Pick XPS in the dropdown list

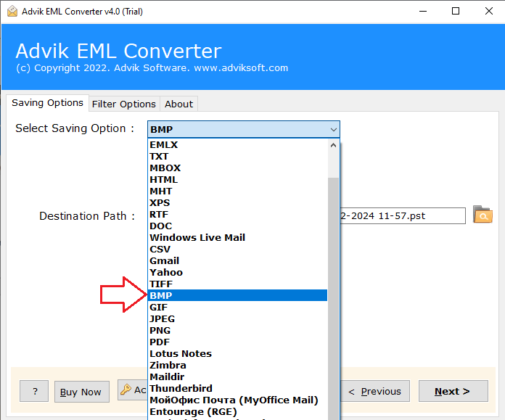237,202
